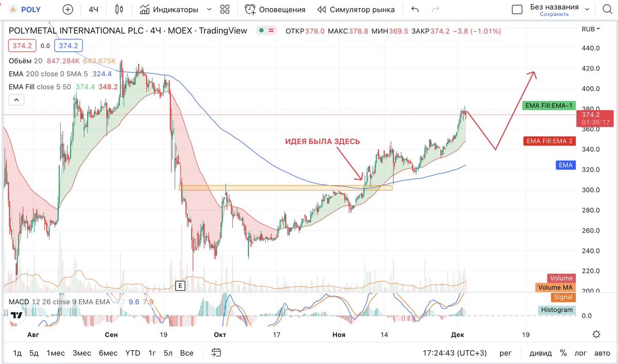Select the blue EMA price label
The width and height of the screenshot is (618, 364).
[565, 165]
